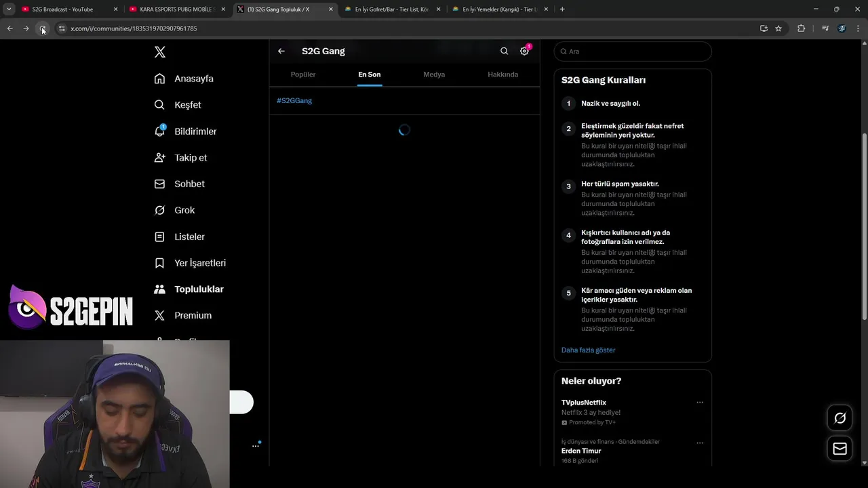Switch to Hakkında tab
Image resolution: width=868 pixels, height=488 pixels.
pyautogui.click(x=503, y=75)
